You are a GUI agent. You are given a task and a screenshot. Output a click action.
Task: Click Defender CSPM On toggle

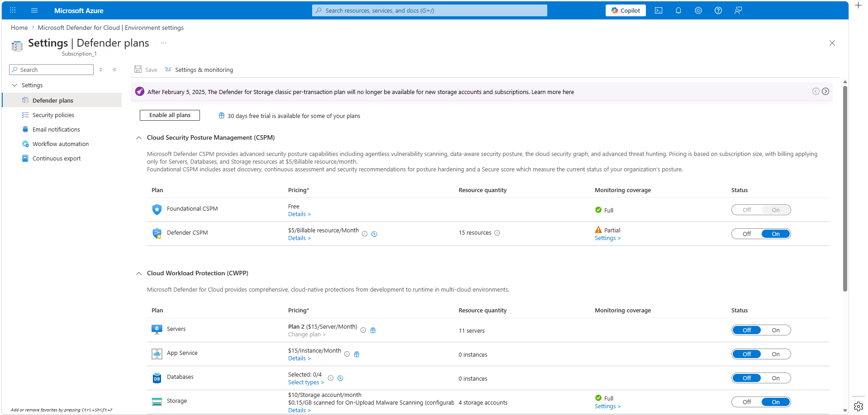776,234
